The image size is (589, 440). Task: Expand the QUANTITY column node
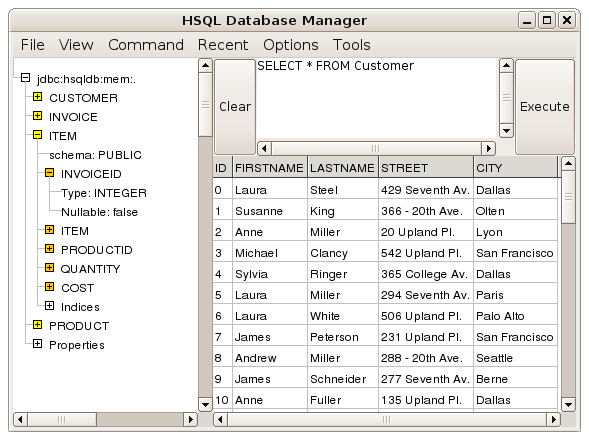[49, 268]
